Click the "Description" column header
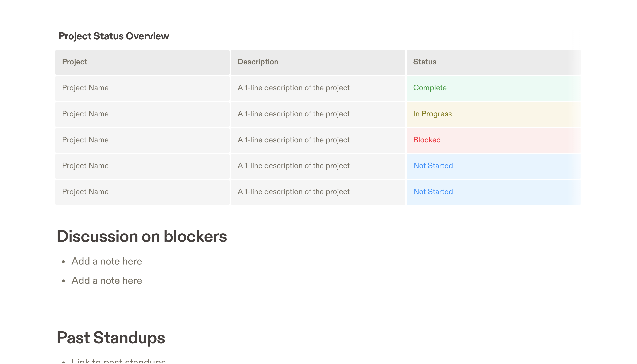637x364 pixels. (258, 62)
